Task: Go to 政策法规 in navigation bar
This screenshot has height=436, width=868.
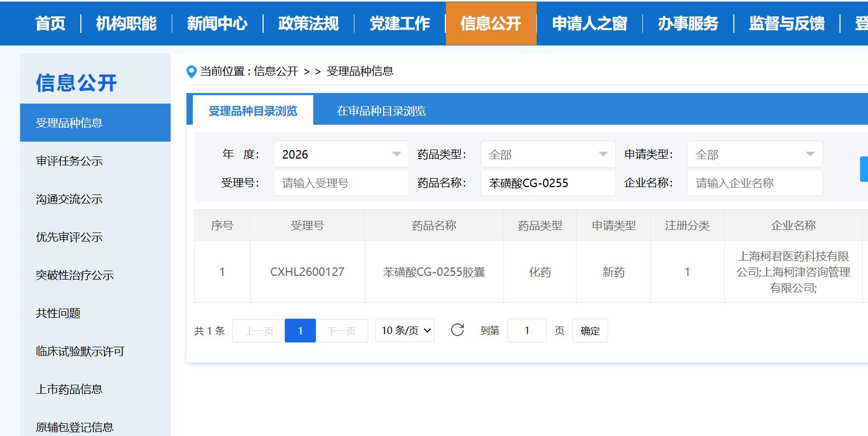Action: (309, 24)
